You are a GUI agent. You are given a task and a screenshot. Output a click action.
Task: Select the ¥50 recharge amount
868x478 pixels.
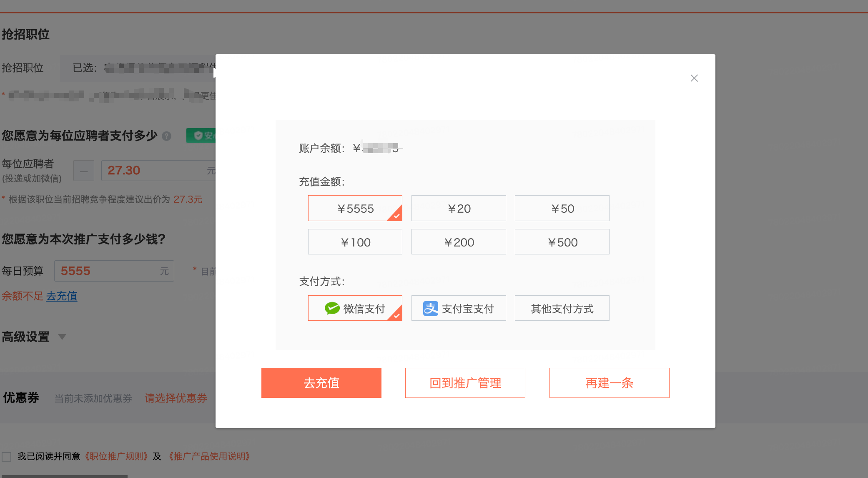(562, 208)
